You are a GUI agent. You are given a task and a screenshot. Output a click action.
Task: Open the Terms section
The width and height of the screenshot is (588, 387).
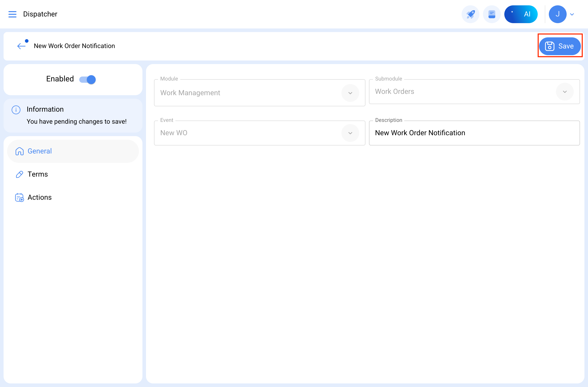point(73,174)
